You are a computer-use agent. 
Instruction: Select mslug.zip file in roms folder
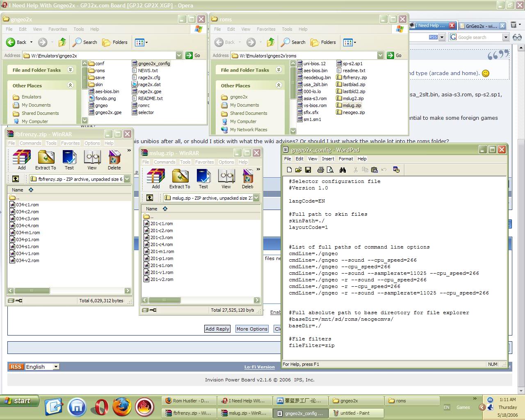coord(352,105)
